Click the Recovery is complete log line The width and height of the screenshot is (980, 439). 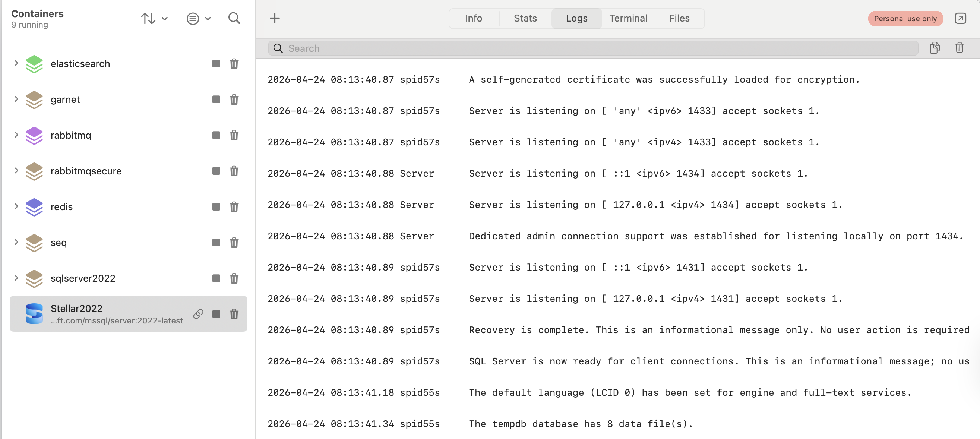[x=618, y=330]
